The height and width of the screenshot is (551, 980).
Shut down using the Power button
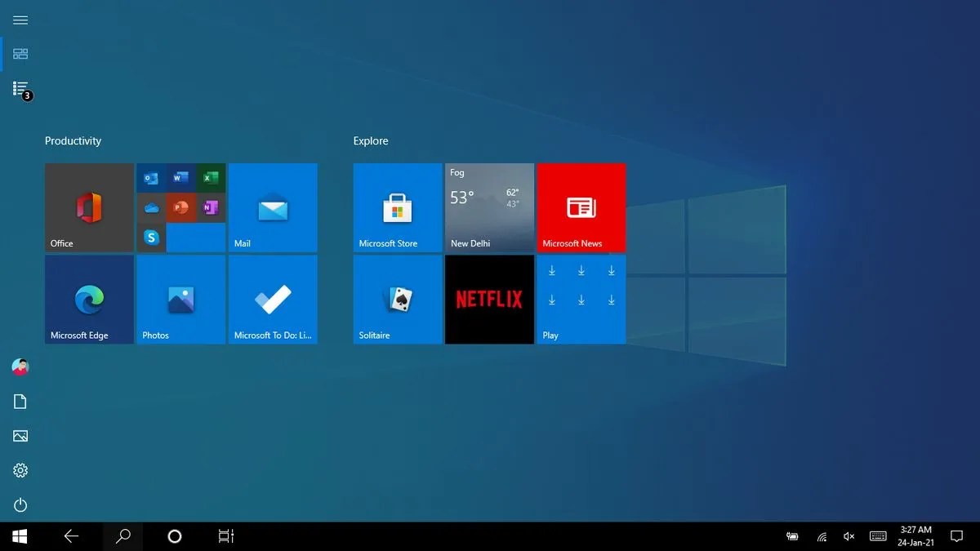tap(20, 504)
